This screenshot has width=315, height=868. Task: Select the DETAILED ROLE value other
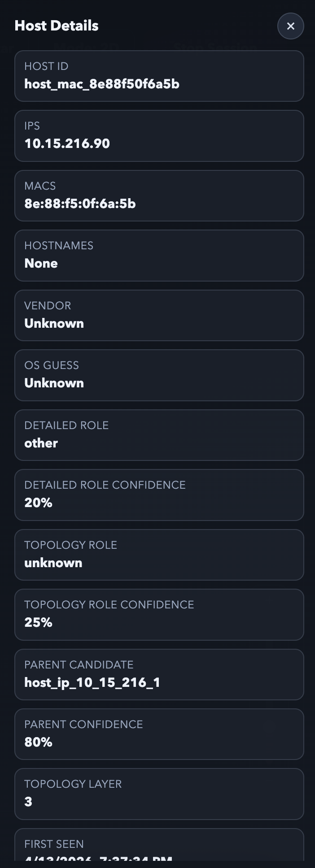coord(41,443)
